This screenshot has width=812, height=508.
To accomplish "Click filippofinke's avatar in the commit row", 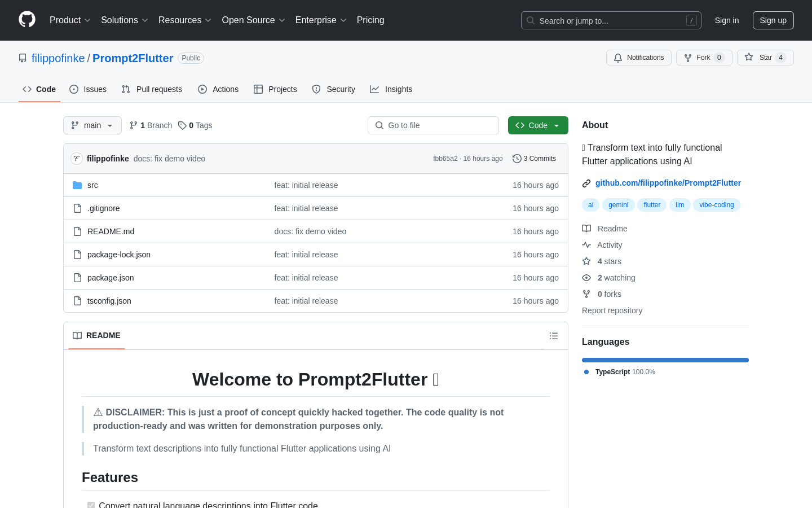I will [77, 159].
